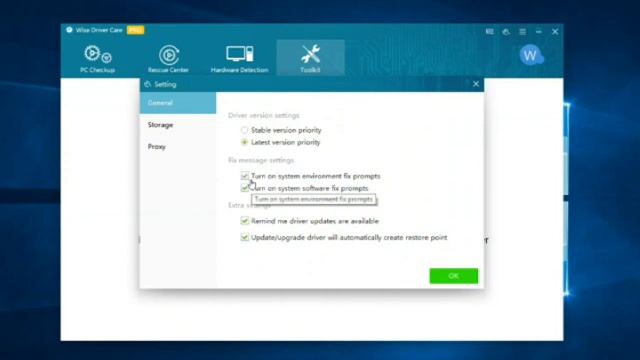Click the W account avatar
640x360 pixels.
(x=531, y=55)
